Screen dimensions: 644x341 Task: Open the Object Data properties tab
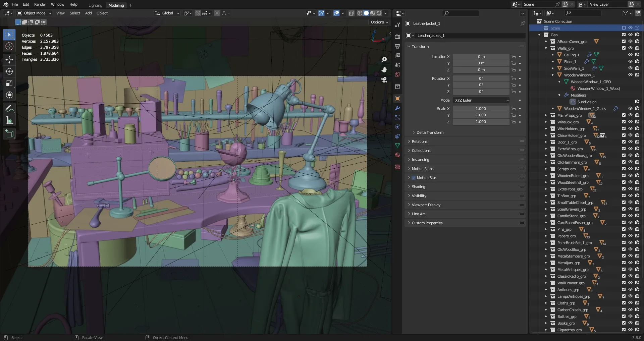397,146
